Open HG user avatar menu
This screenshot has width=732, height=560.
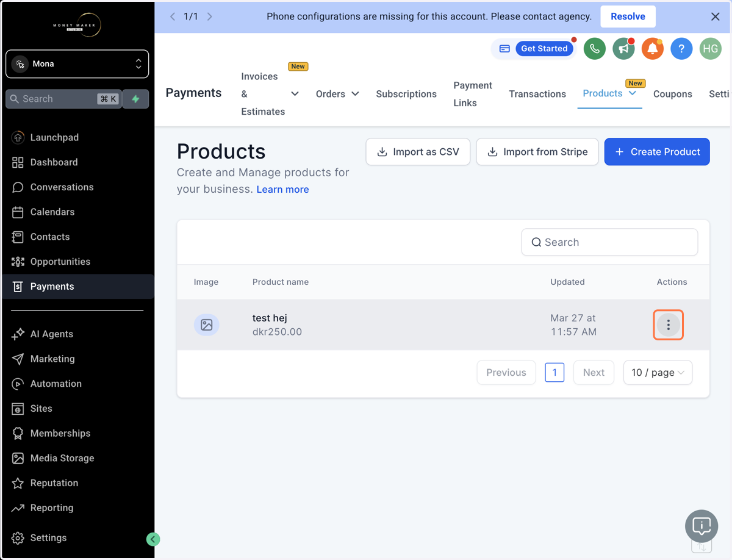point(711,49)
